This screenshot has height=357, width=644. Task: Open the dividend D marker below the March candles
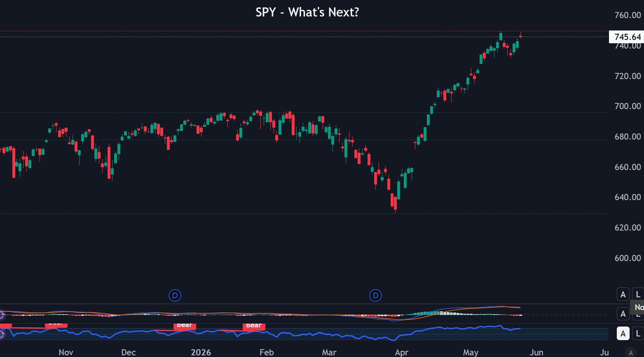click(x=375, y=295)
